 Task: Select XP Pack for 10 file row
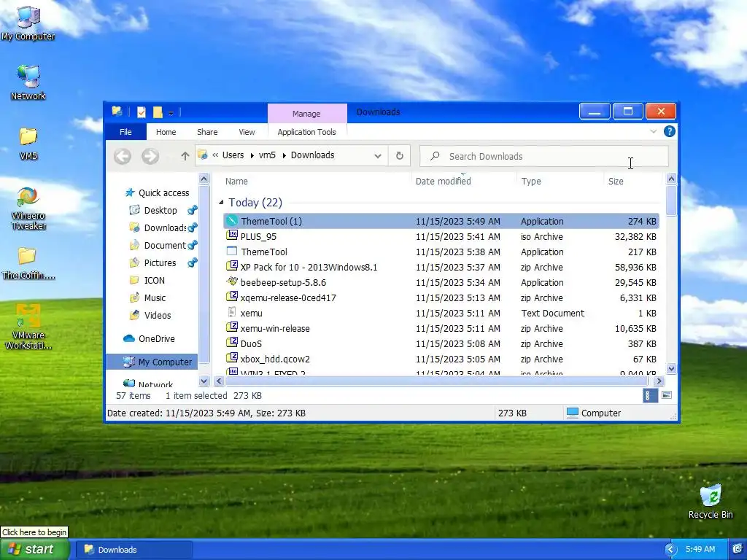(441, 267)
